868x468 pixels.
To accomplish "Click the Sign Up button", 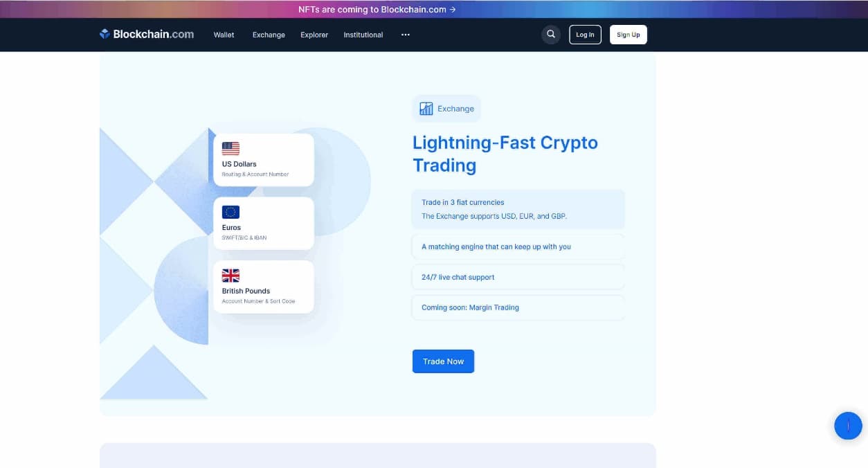I will (629, 35).
